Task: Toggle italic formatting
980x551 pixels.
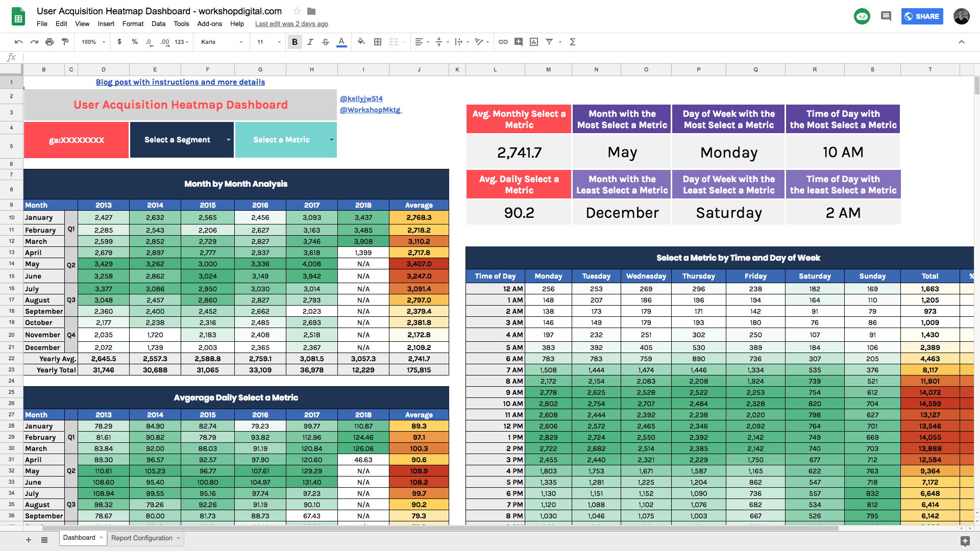Action: (x=310, y=42)
